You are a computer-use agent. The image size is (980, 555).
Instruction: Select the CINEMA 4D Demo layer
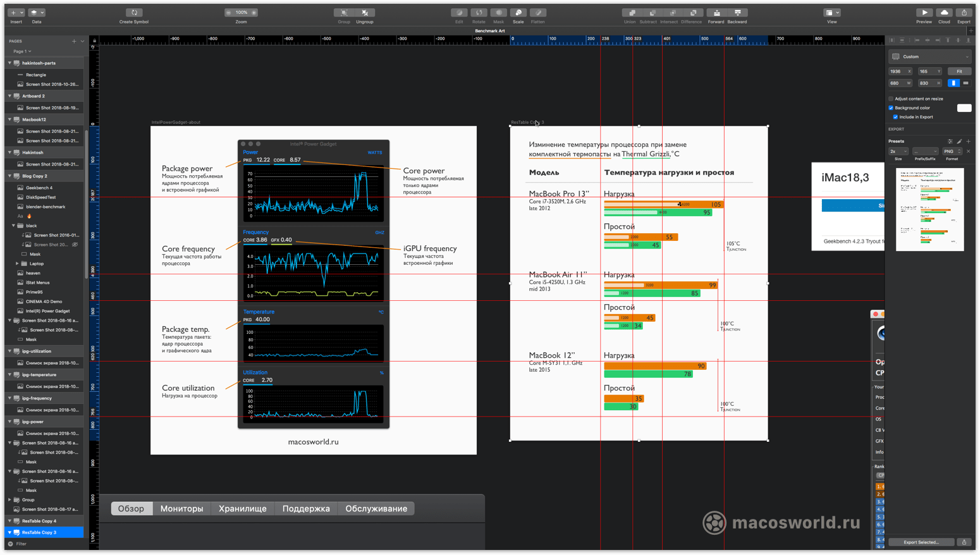click(x=44, y=302)
